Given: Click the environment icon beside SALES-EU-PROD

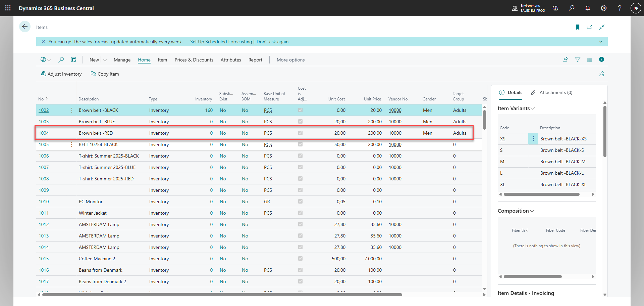Looking at the screenshot, I should 515,8.
